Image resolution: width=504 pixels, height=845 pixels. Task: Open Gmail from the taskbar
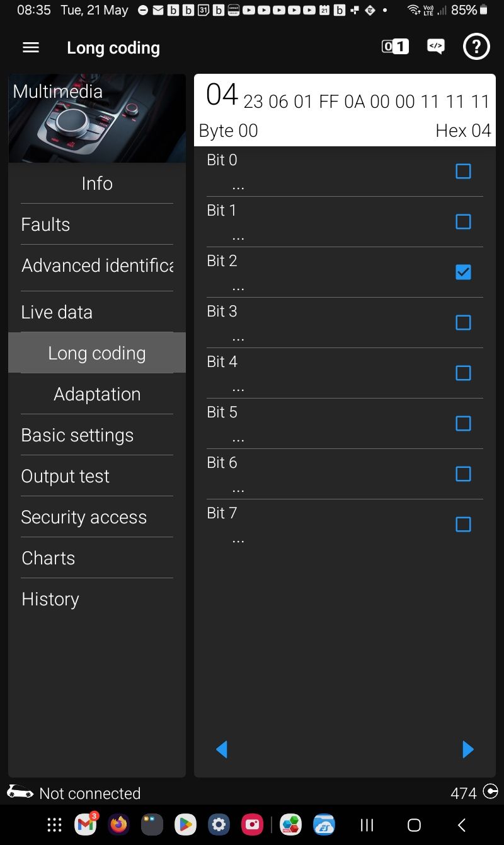[x=86, y=824]
